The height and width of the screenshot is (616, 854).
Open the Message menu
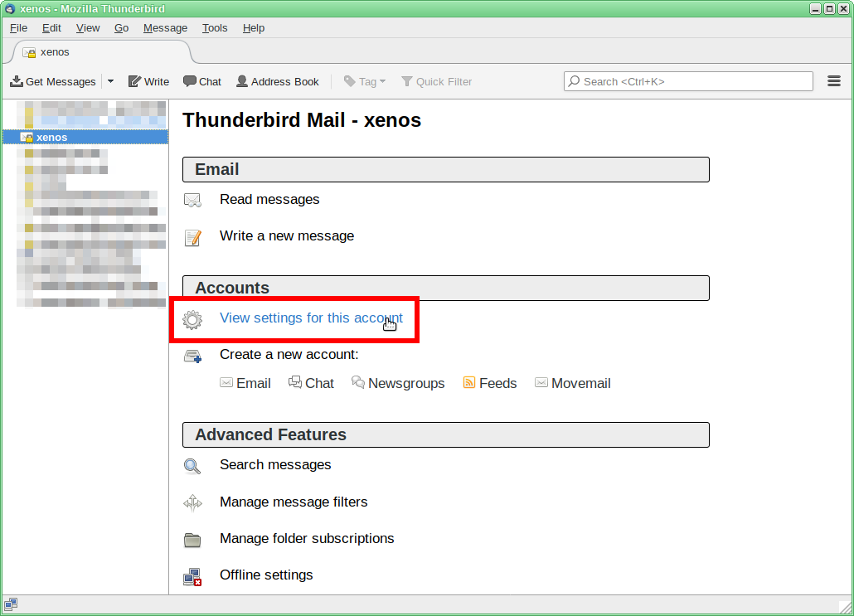[x=165, y=28]
